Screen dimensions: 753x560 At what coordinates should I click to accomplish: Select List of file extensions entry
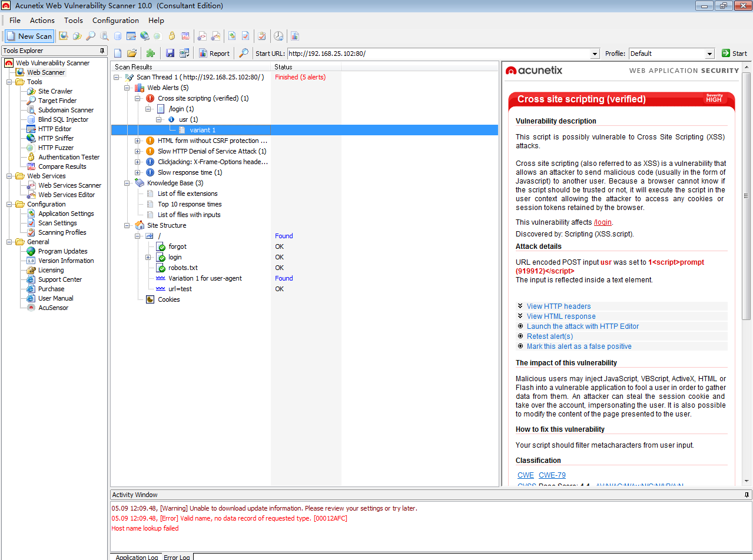[188, 194]
